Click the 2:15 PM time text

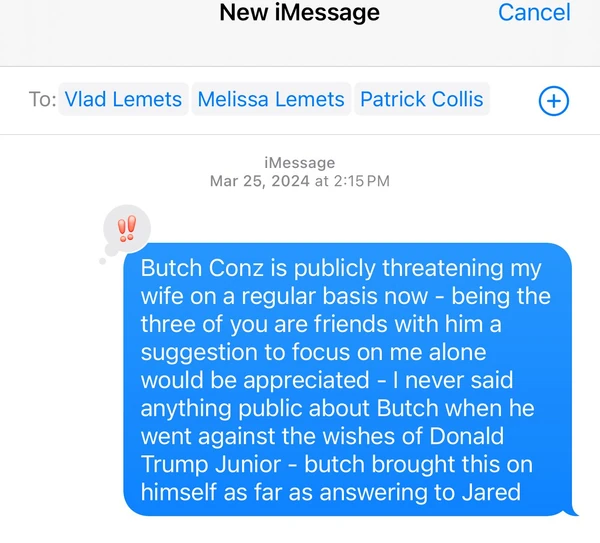pyautogui.click(x=362, y=181)
